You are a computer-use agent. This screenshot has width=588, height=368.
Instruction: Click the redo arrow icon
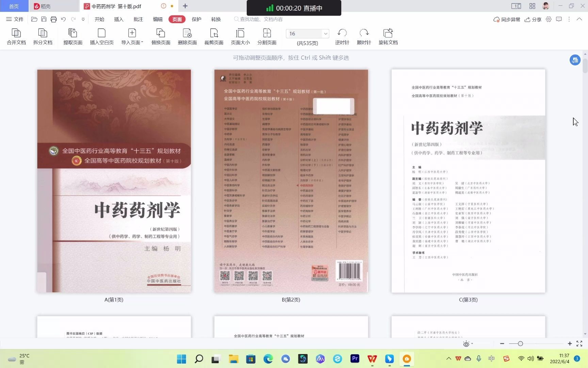73,19
